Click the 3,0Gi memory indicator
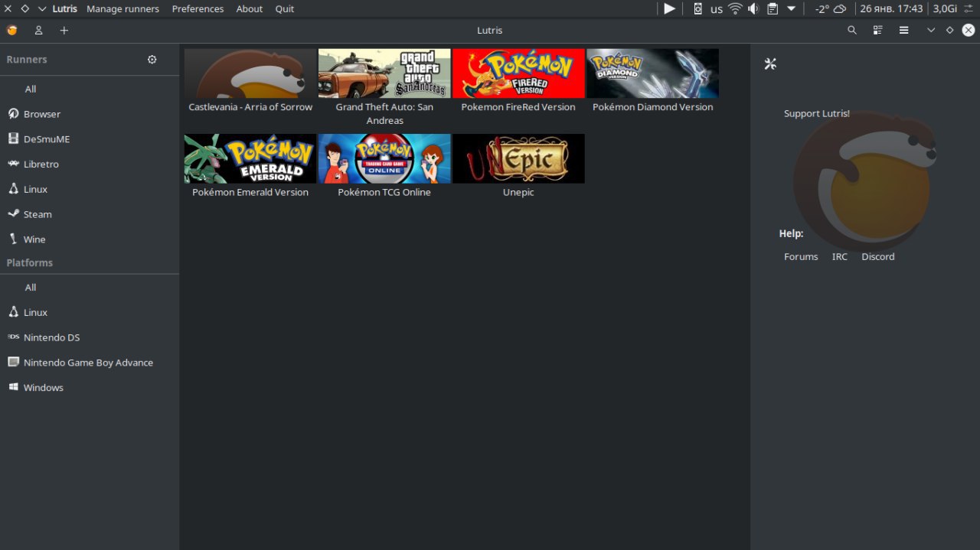 [945, 9]
